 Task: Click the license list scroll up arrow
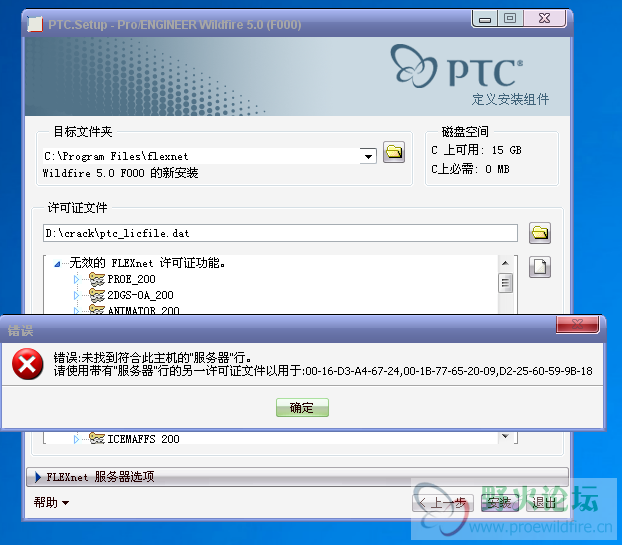505,263
